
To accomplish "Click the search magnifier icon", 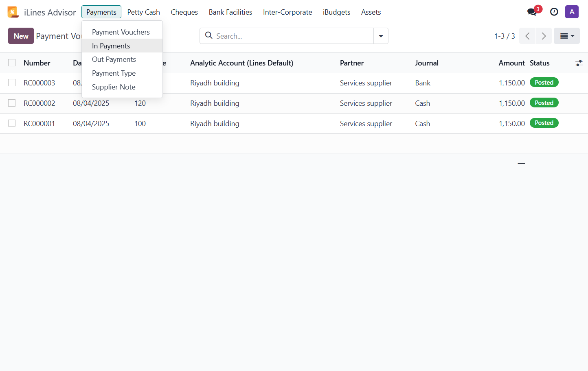I will [x=209, y=35].
